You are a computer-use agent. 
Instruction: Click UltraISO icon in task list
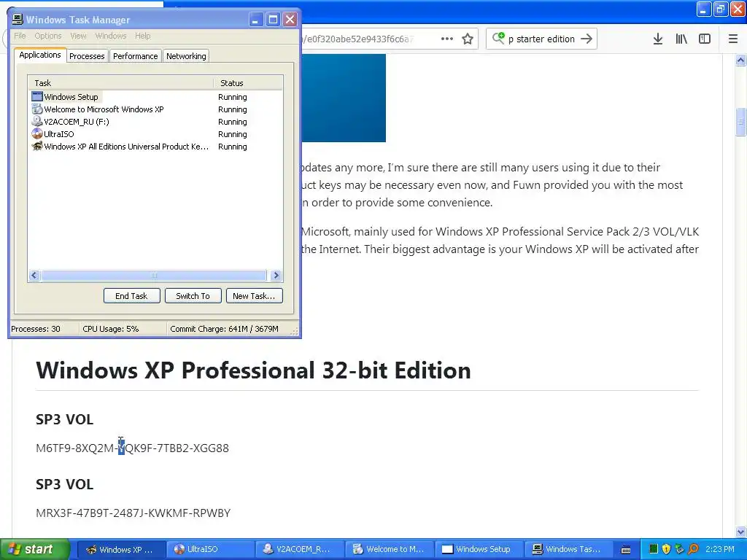pos(37,134)
